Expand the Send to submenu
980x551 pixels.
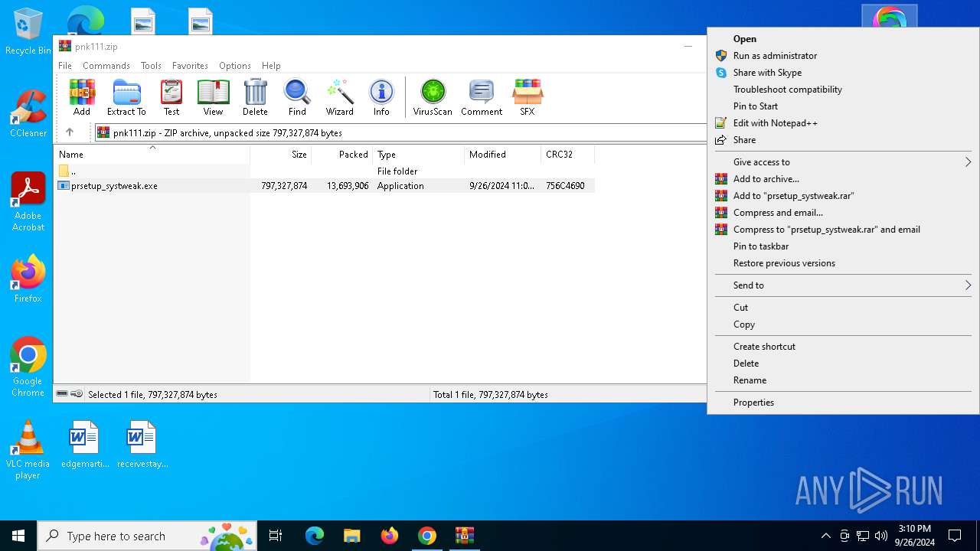pos(843,285)
